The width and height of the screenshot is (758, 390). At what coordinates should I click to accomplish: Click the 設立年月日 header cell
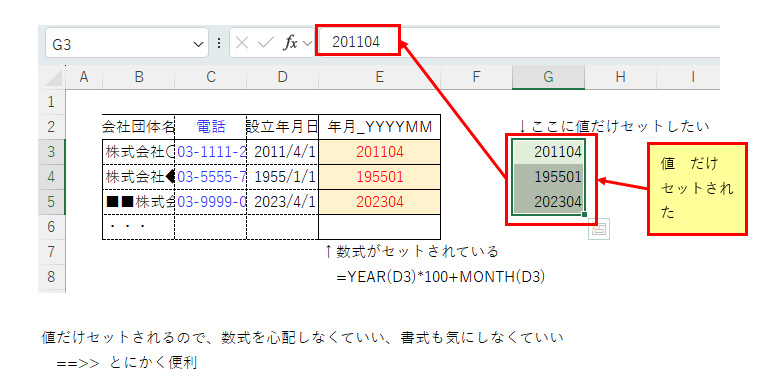[x=283, y=127]
